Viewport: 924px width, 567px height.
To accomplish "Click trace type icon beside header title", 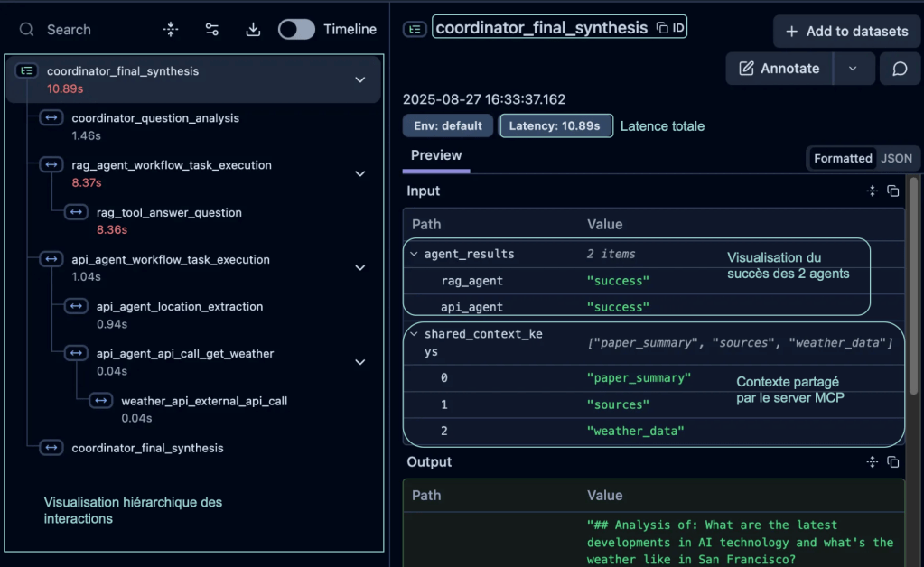I will point(415,28).
